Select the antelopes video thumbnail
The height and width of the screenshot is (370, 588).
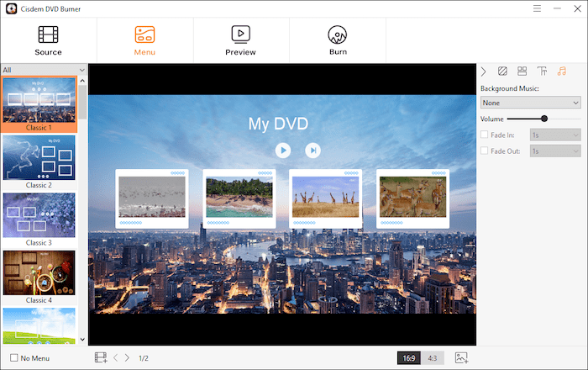click(x=413, y=197)
